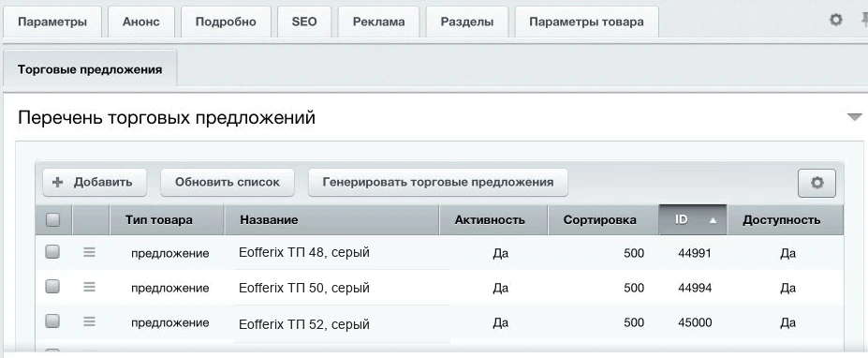Go to the Разделы tab
868x358 pixels.
coord(467,22)
